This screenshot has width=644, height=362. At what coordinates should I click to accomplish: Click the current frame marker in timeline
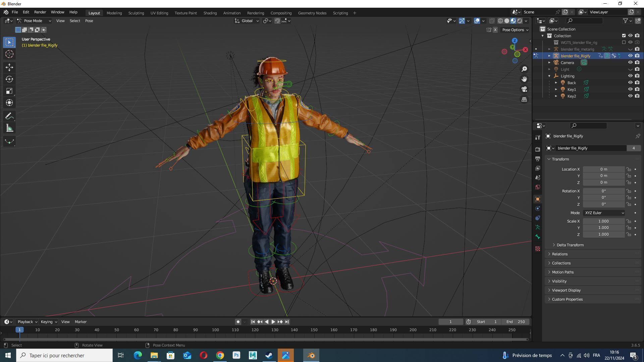tap(19, 330)
